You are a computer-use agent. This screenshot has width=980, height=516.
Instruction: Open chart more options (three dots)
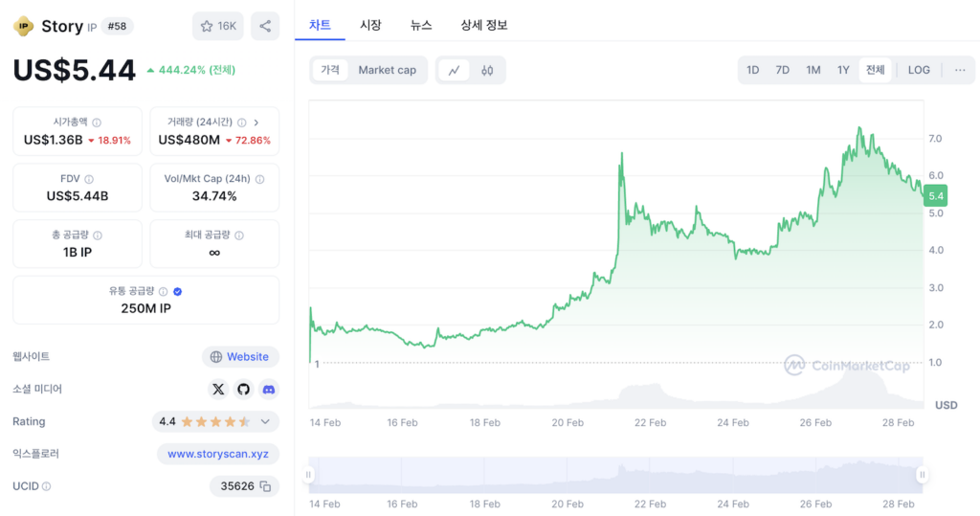[960, 70]
